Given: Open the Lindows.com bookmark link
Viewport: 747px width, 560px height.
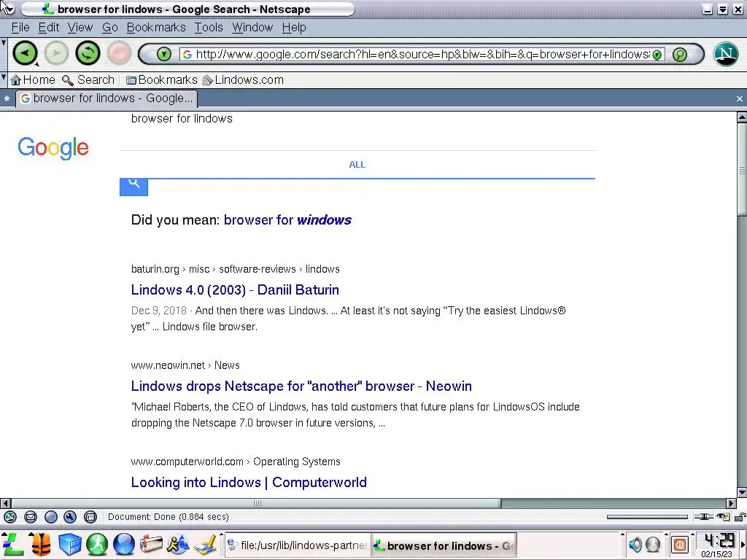Looking at the screenshot, I should (244, 79).
